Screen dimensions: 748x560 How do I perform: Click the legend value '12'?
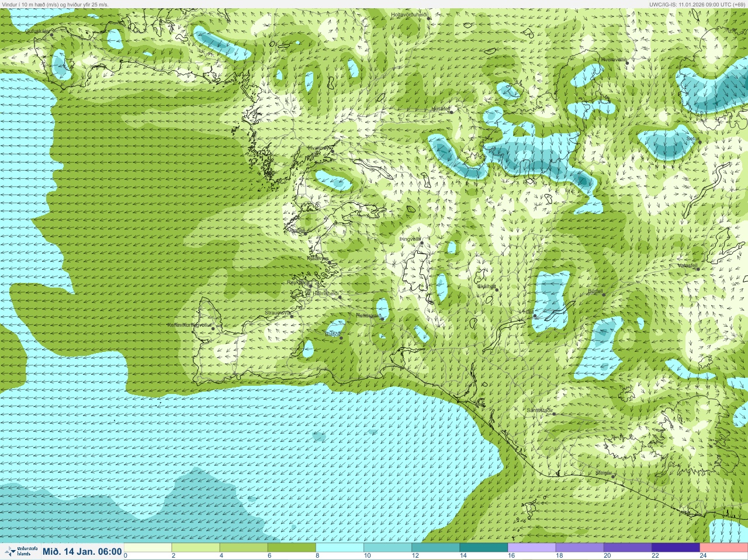(415, 556)
